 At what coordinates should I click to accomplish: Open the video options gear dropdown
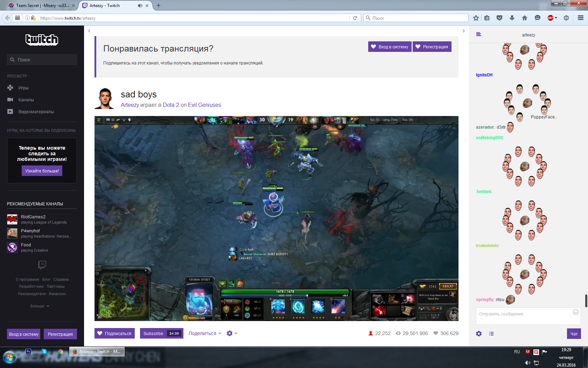[x=232, y=333]
